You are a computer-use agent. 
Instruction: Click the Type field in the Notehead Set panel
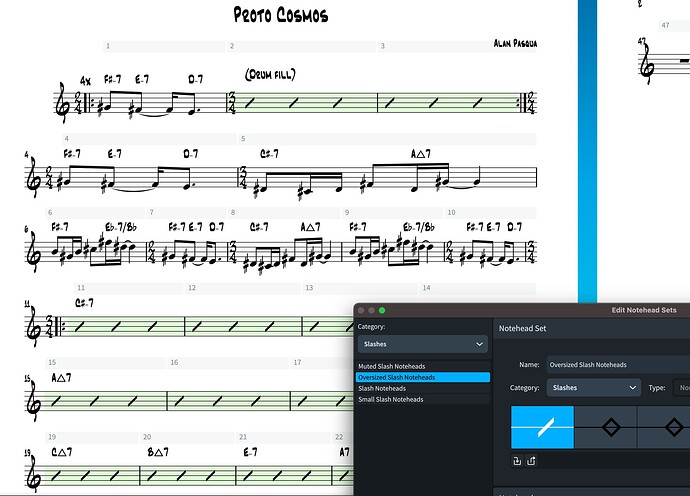coord(682,388)
